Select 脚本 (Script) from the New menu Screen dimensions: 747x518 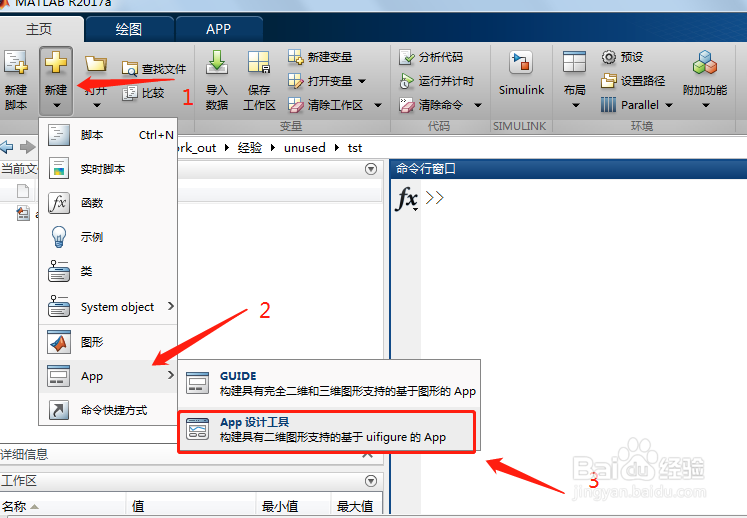click(x=108, y=135)
